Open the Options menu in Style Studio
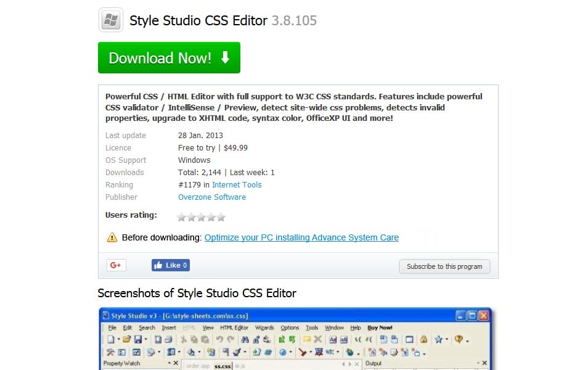This screenshot has width=588, height=370. coord(290,327)
